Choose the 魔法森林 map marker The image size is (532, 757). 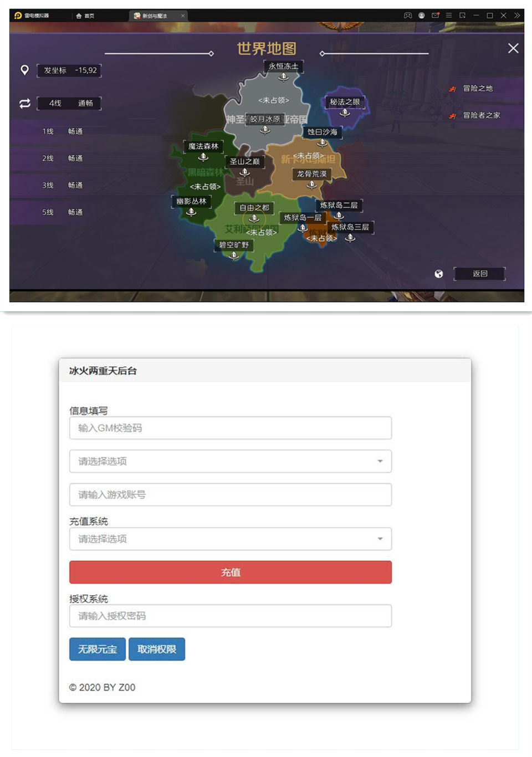[203, 157]
